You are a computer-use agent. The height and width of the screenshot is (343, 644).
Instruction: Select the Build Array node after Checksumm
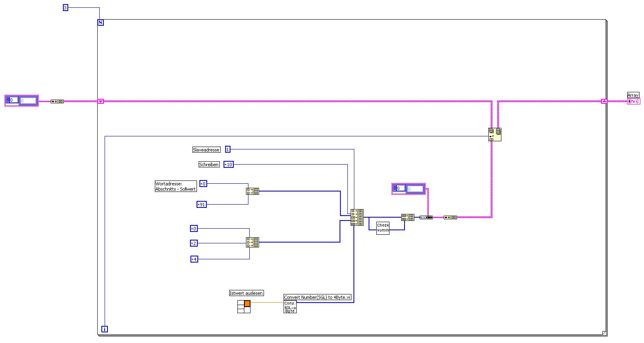click(x=407, y=217)
